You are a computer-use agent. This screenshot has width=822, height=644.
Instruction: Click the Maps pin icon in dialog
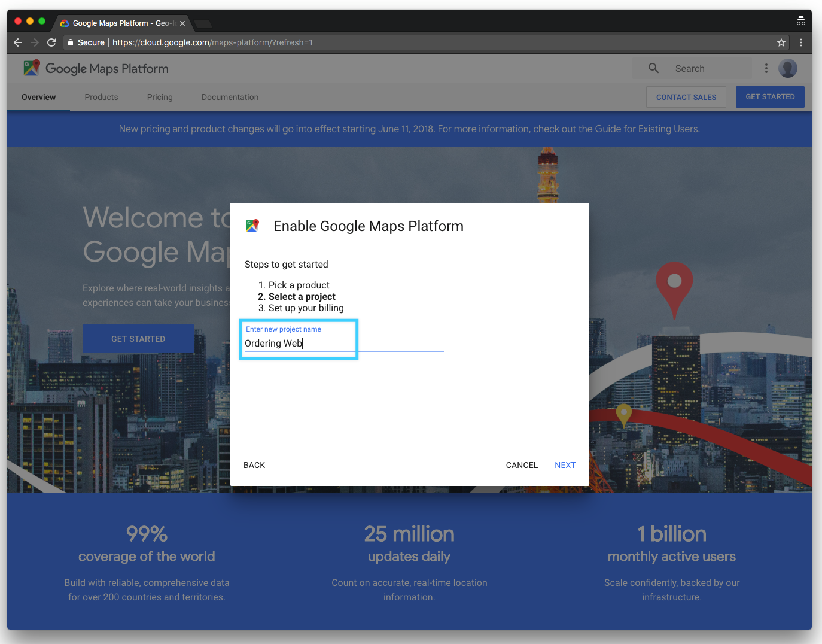[x=252, y=226]
